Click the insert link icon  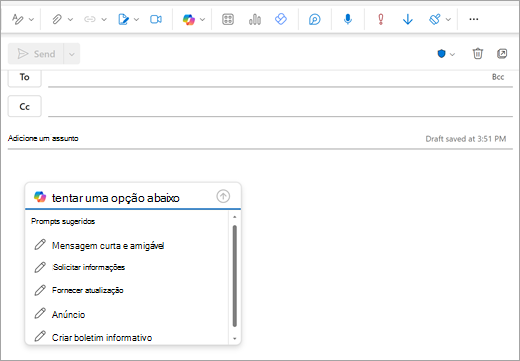(90, 19)
